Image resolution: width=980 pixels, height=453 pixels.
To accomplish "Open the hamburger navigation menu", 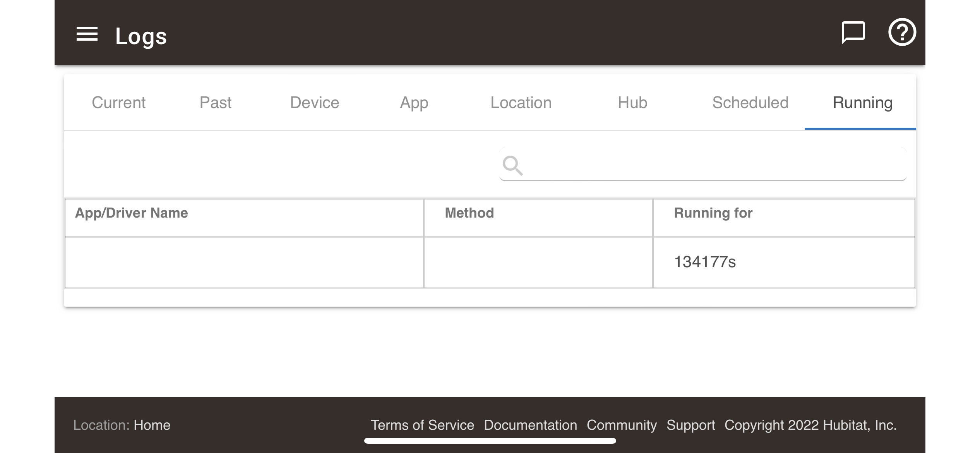I will pyautogui.click(x=87, y=34).
